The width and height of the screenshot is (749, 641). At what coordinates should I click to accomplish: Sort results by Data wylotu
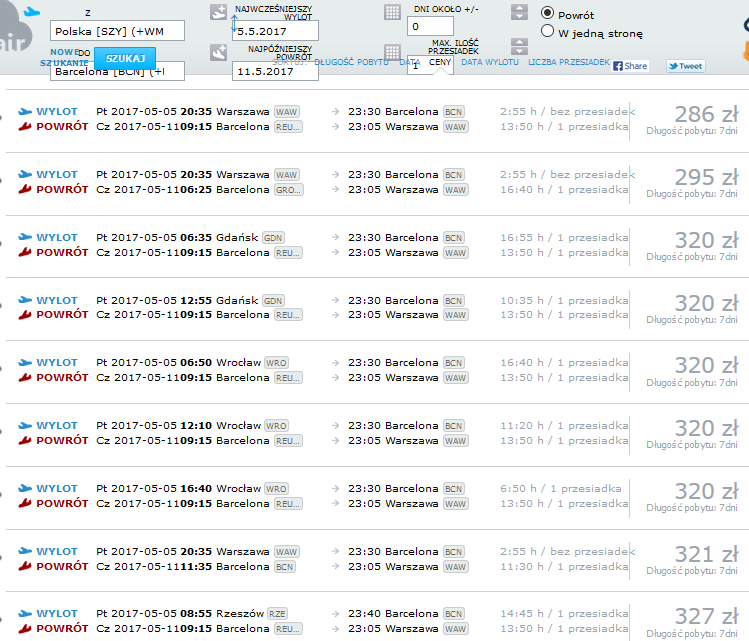490,62
